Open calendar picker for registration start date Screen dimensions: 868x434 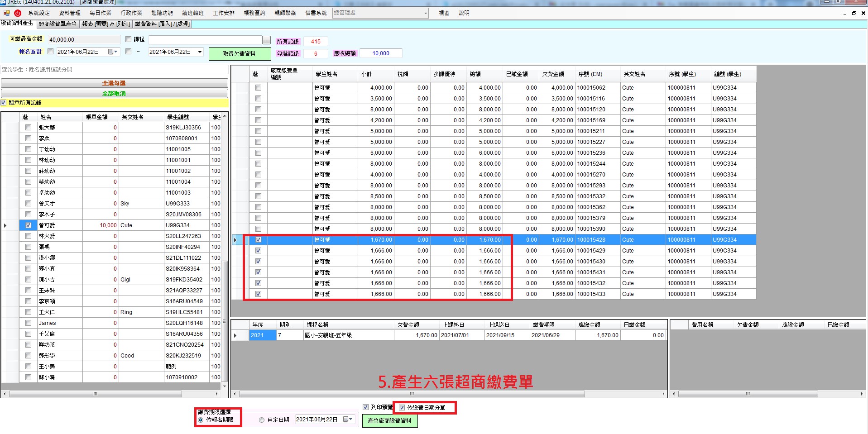tap(112, 52)
